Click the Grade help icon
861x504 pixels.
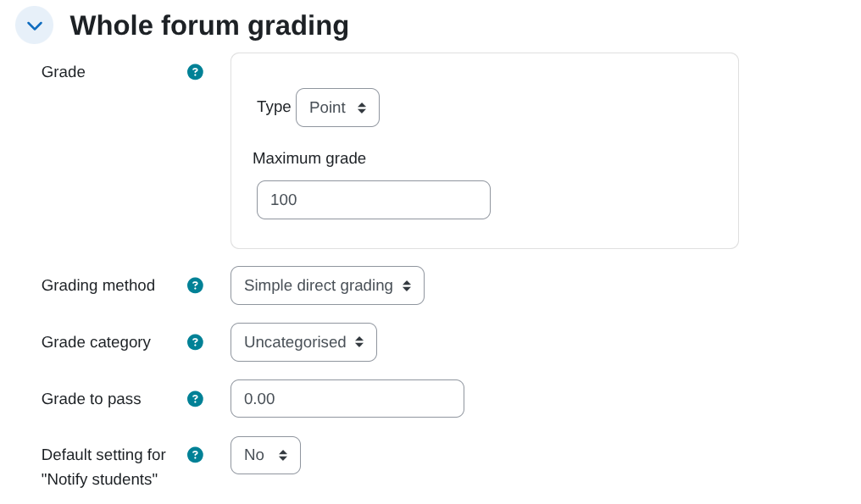(x=195, y=72)
